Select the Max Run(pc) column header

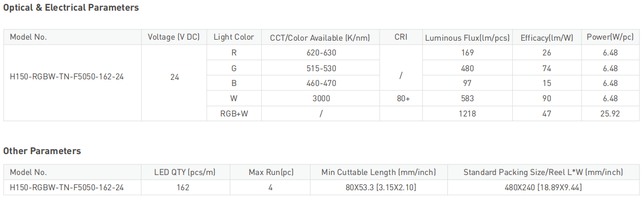[x=271, y=172]
